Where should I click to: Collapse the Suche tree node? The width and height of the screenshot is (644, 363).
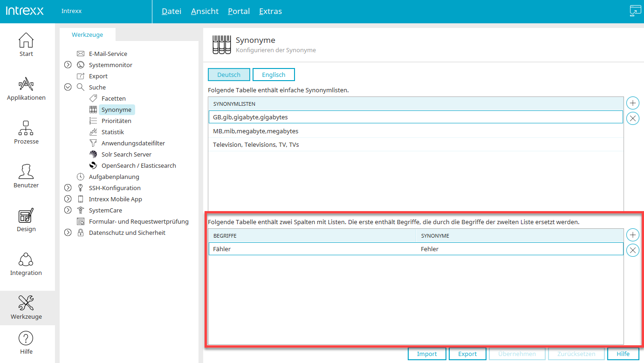coord(68,87)
